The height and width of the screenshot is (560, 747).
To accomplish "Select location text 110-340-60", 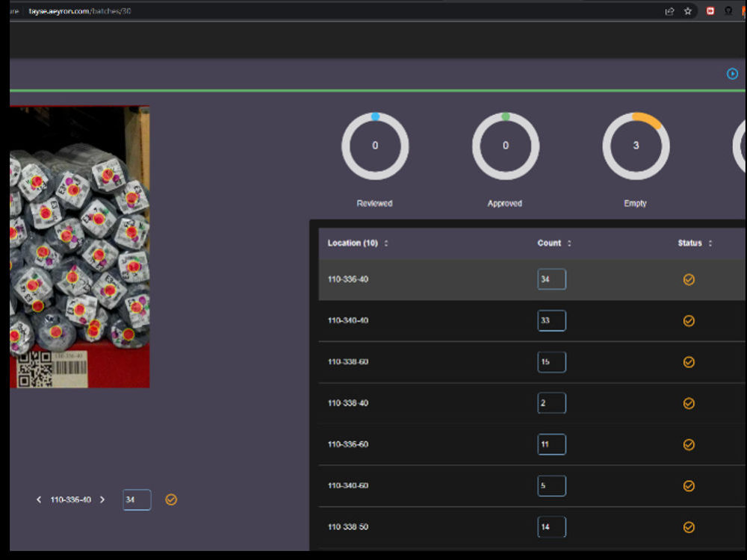I will (x=348, y=486).
